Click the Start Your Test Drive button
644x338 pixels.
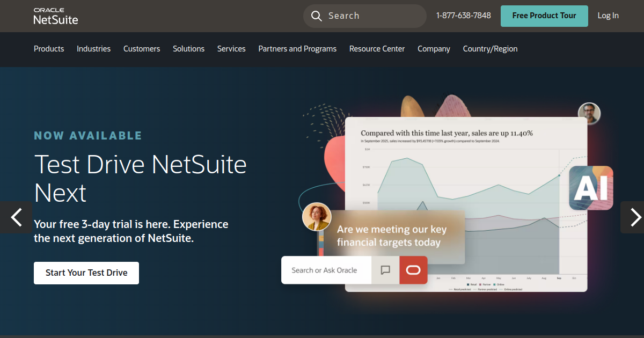(86, 273)
